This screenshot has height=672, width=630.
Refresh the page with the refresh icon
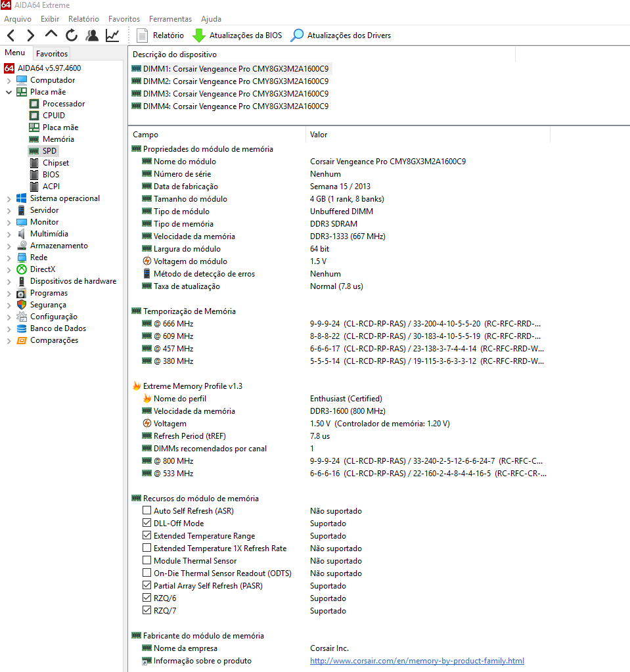point(72,35)
